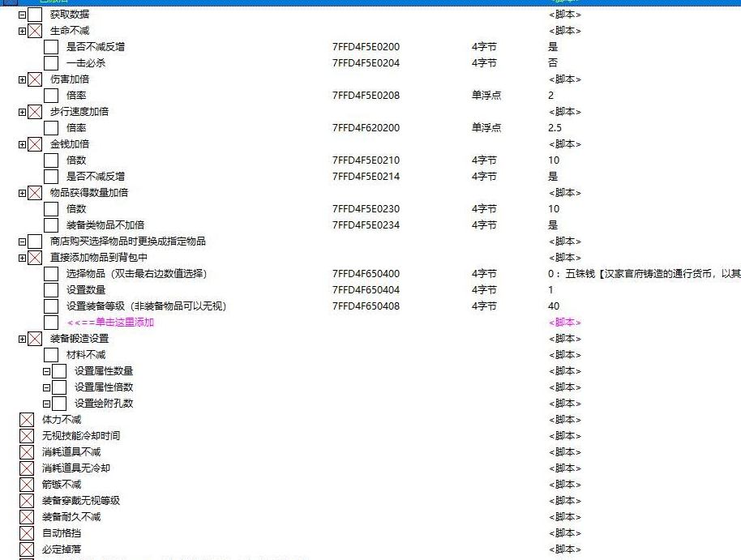Collapse the 设置属性数量 node
The image size is (741, 560).
46,371
